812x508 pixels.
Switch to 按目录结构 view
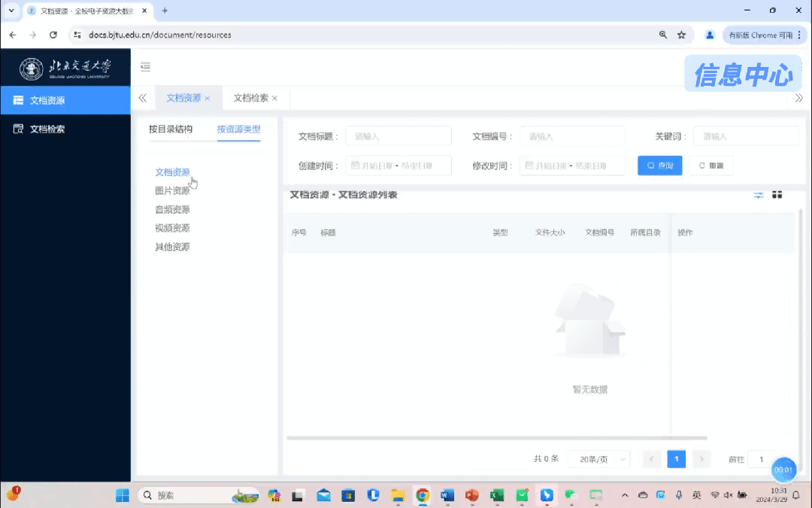171,129
